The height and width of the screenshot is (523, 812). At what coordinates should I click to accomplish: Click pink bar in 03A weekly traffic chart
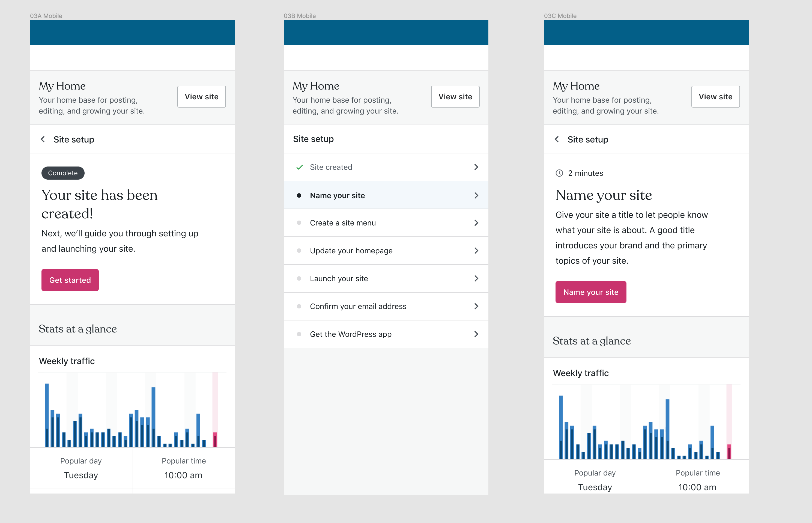(x=215, y=439)
